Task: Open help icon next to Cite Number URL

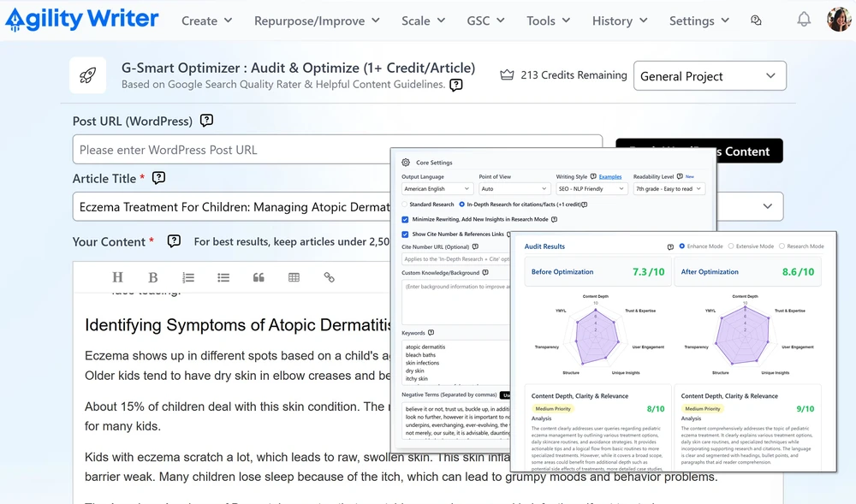Action: tap(475, 246)
